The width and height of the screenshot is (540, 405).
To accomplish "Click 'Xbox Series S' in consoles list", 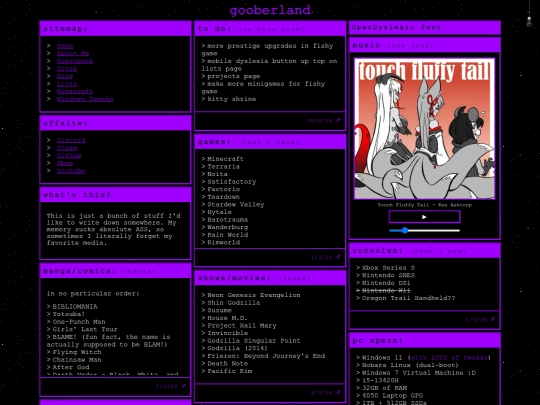I will pos(388,268).
